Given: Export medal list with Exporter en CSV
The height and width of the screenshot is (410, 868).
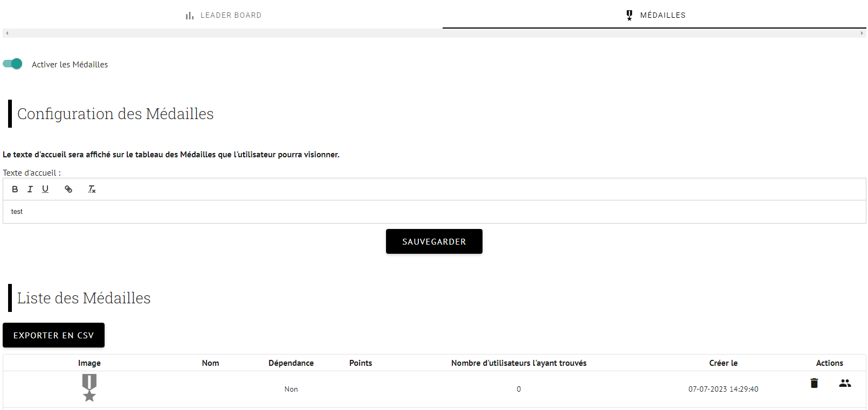Looking at the screenshot, I should [53, 335].
